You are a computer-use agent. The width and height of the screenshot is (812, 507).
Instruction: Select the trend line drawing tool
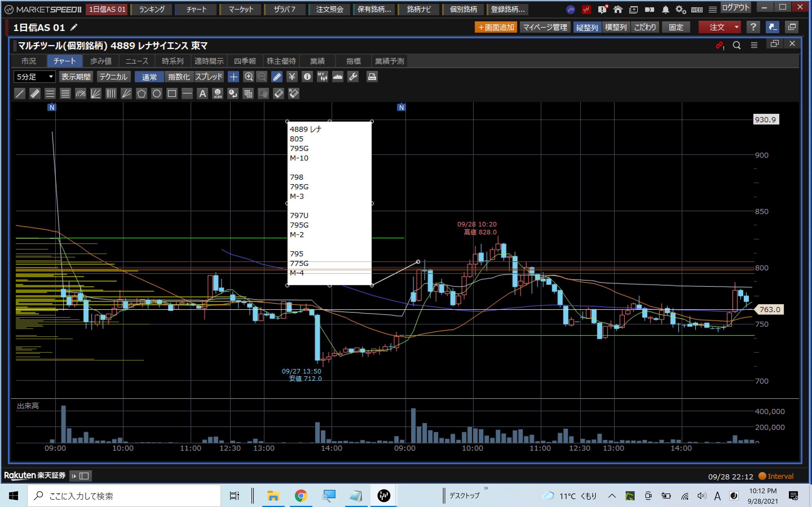click(x=20, y=94)
